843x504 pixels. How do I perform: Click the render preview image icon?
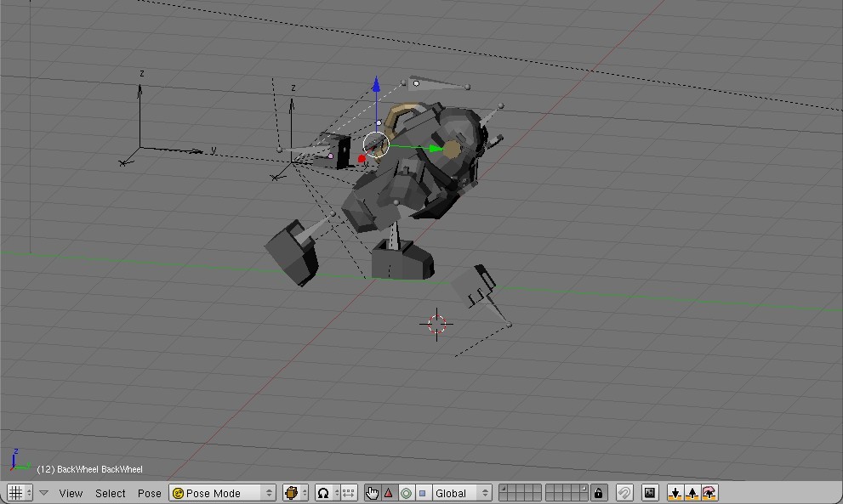pyautogui.click(x=650, y=493)
